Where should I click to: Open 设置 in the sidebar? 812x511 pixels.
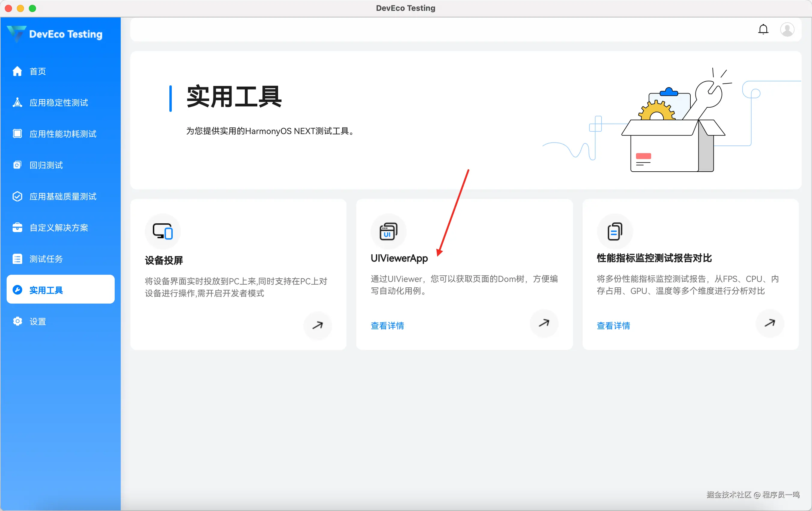(38, 321)
